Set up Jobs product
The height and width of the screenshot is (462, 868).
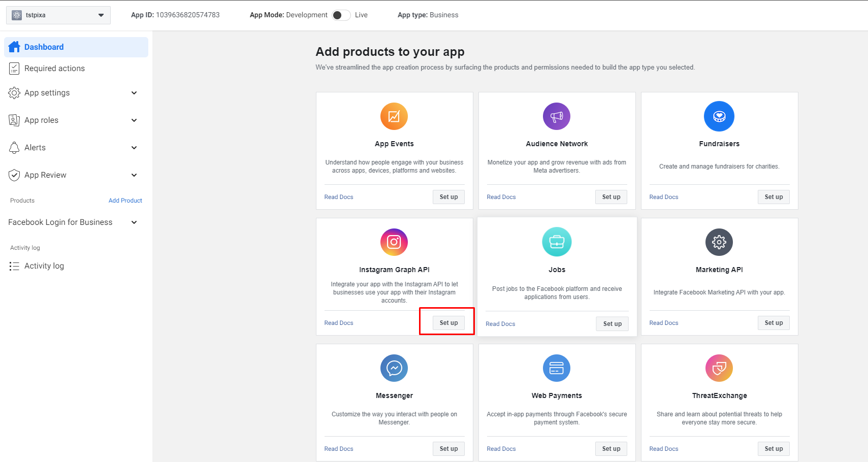point(612,324)
